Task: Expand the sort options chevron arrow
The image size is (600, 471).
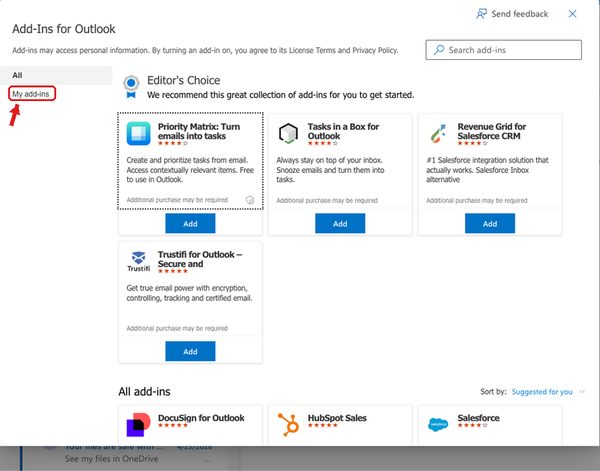Action: [x=582, y=392]
